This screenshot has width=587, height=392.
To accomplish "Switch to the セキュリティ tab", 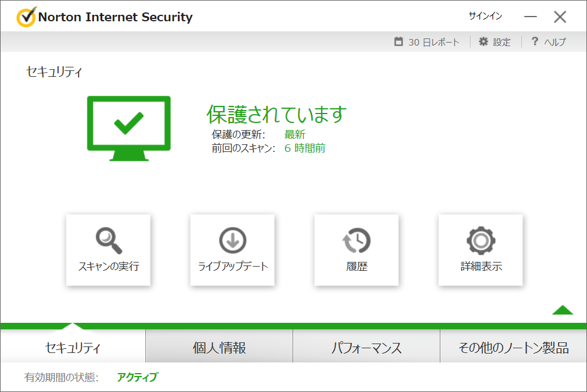I will tap(73, 348).
